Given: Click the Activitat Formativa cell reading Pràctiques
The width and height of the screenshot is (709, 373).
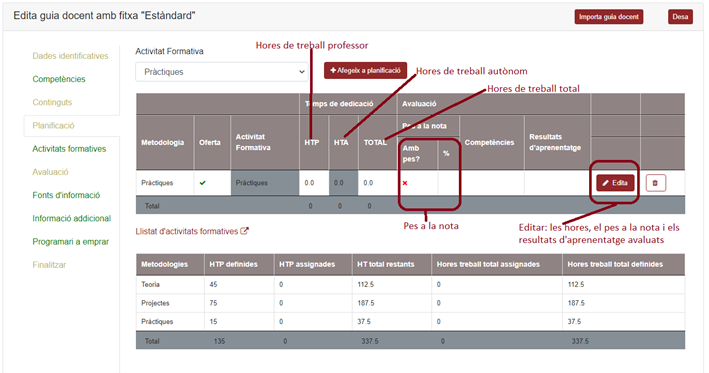Looking at the screenshot, I should pos(265,183).
